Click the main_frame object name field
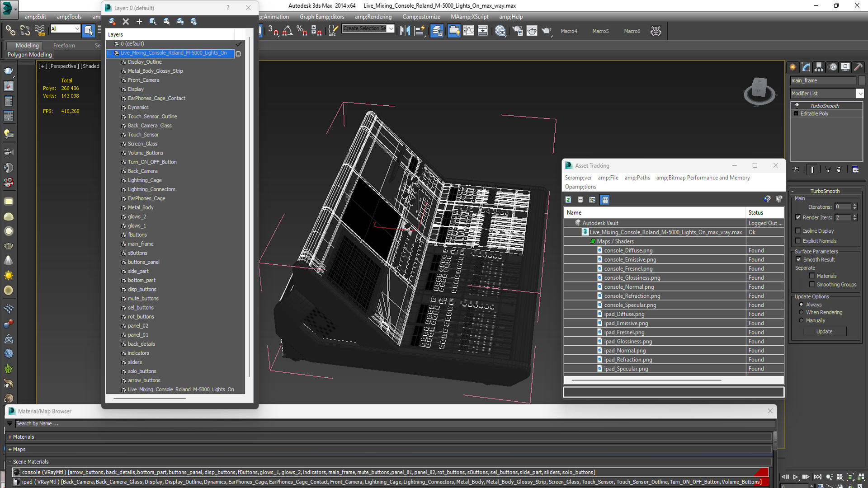Viewport: 868px width, 488px height. [x=823, y=80]
